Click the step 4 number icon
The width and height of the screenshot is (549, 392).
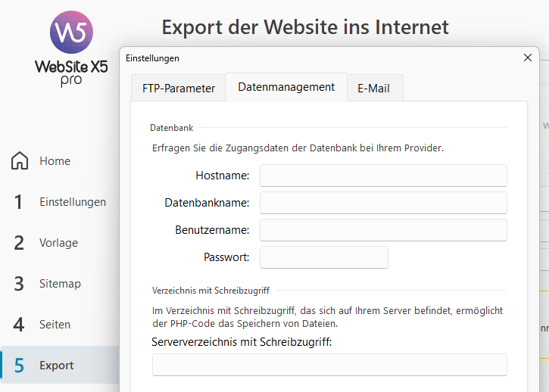tap(19, 325)
